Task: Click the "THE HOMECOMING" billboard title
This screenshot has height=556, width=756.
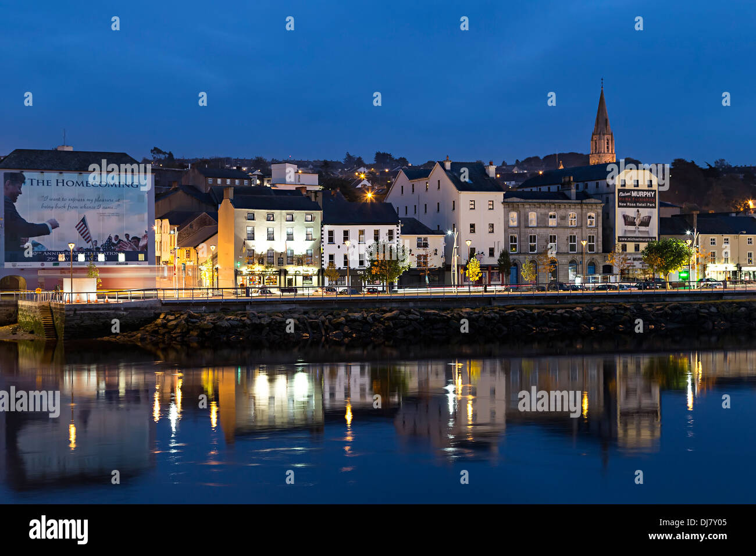Action: click(84, 183)
